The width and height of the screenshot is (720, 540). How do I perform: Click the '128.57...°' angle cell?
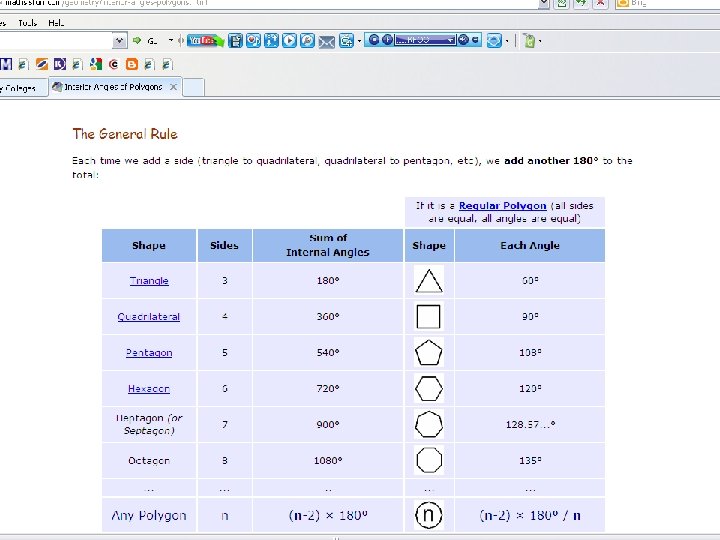[530, 424]
